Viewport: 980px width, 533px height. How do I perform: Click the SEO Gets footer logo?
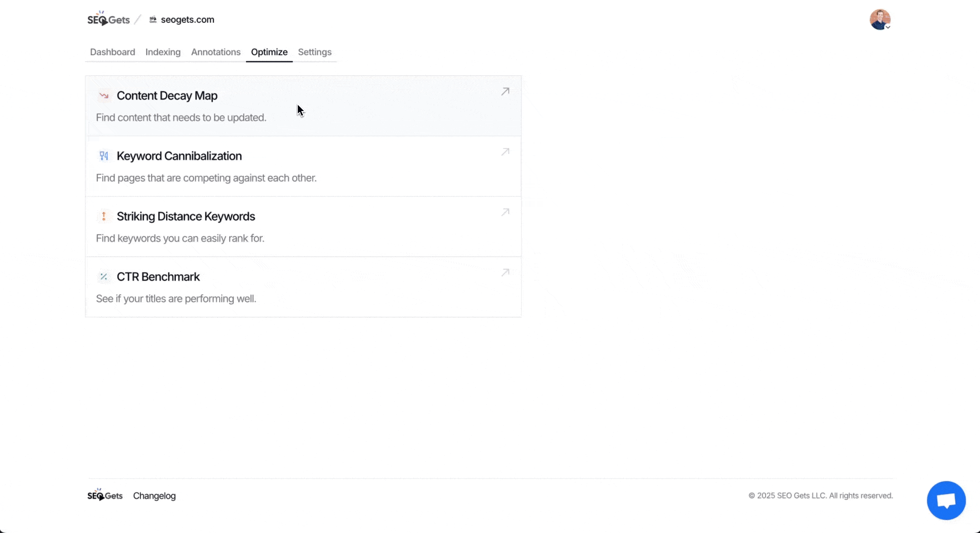(x=105, y=495)
